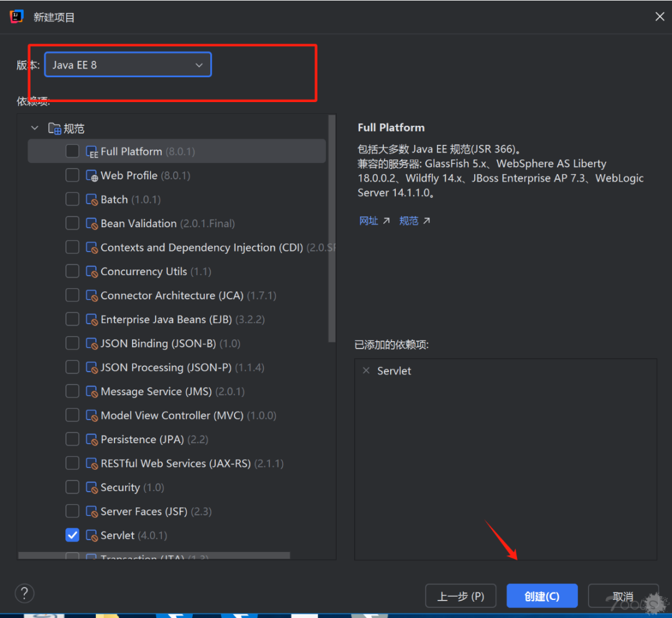Click the IntelliJ IDEA logo icon

coord(16,17)
